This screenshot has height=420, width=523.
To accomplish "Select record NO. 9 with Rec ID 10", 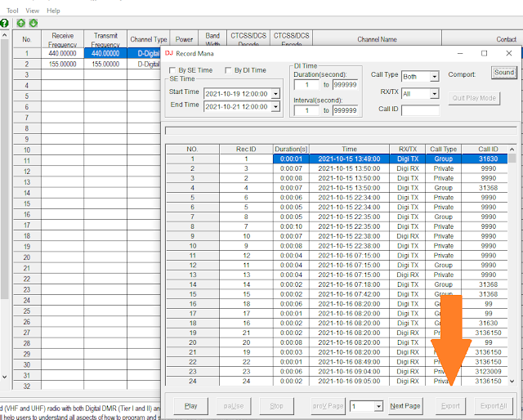I will tap(337, 236).
